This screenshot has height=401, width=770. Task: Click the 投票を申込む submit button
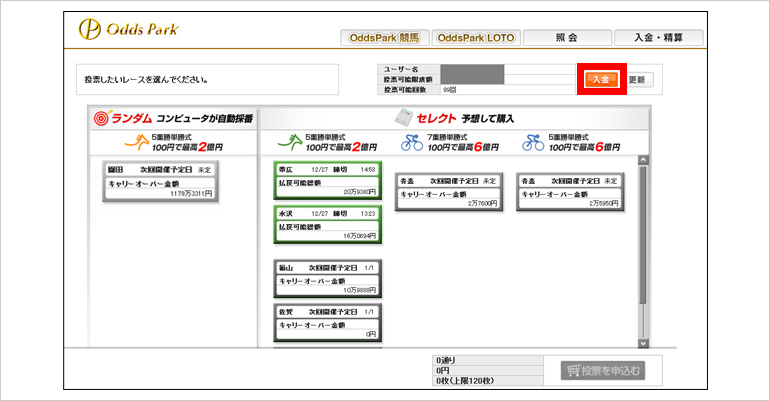603,371
